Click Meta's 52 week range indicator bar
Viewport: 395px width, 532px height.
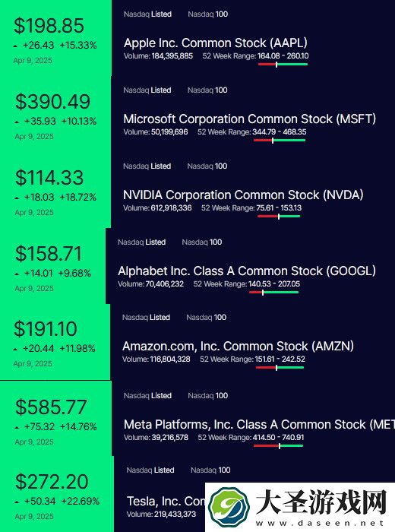tap(278, 446)
